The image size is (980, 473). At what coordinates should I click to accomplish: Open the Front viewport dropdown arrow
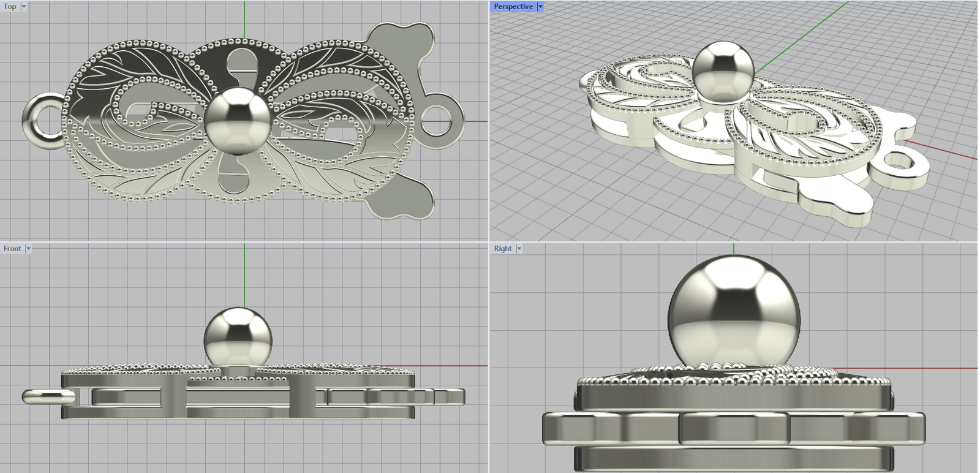(28, 248)
